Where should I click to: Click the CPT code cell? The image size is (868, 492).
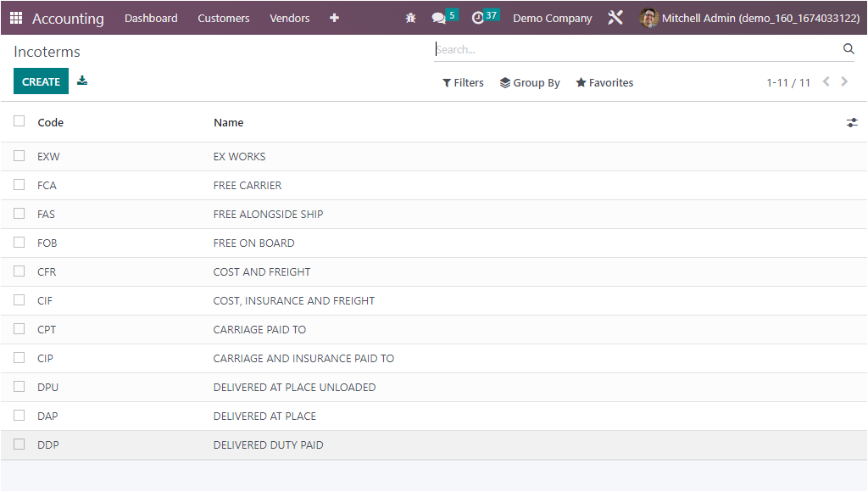(47, 330)
